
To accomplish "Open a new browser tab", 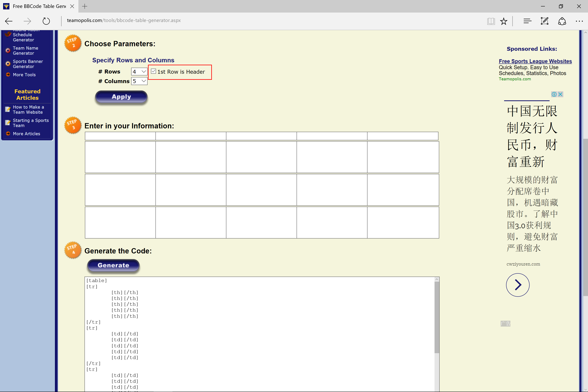I will (x=85, y=6).
